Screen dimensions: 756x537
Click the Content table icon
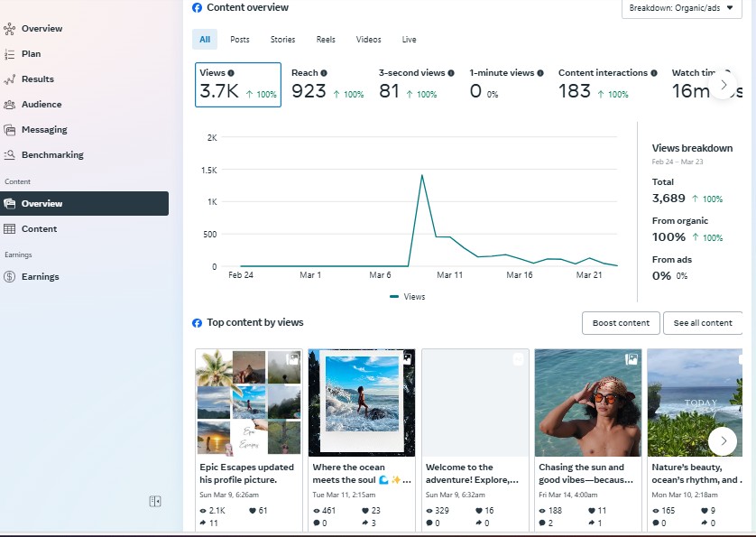click(x=9, y=228)
